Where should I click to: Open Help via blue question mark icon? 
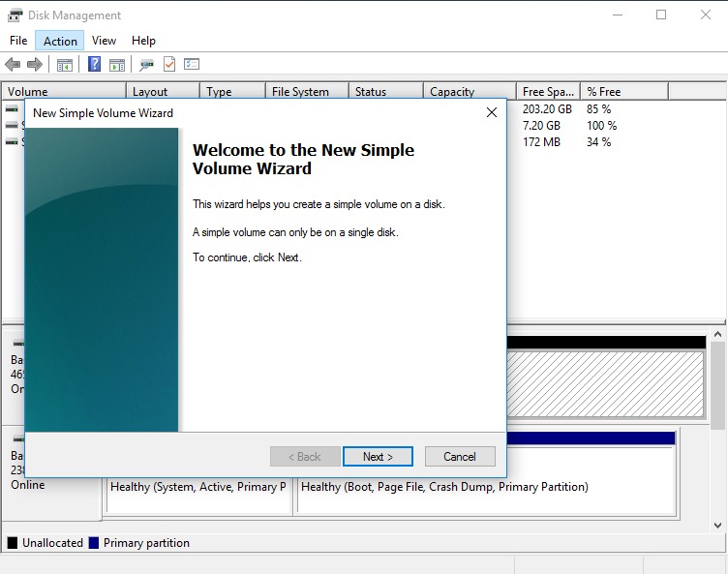[x=94, y=65]
